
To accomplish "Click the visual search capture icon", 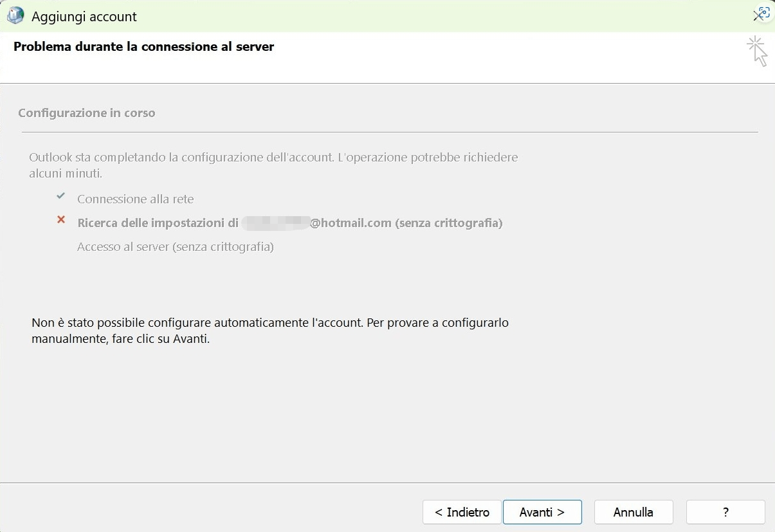I will point(763,12).
